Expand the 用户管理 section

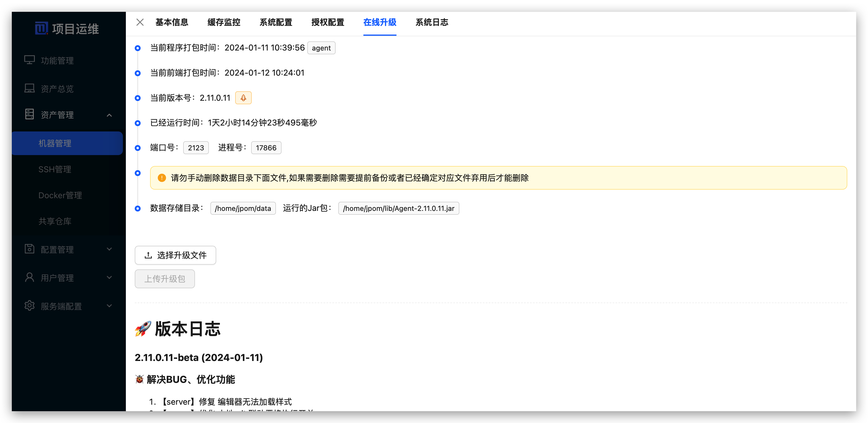click(109, 277)
